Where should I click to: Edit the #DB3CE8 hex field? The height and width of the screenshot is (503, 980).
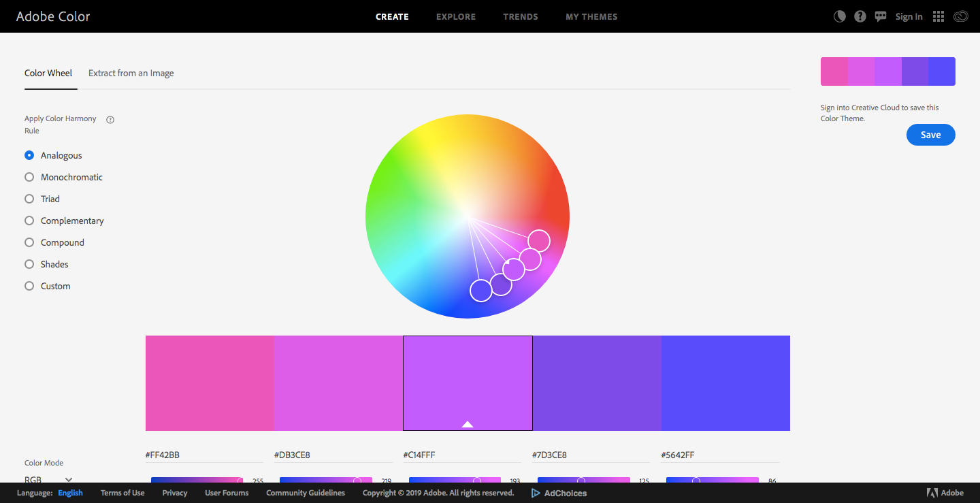tap(333, 455)
